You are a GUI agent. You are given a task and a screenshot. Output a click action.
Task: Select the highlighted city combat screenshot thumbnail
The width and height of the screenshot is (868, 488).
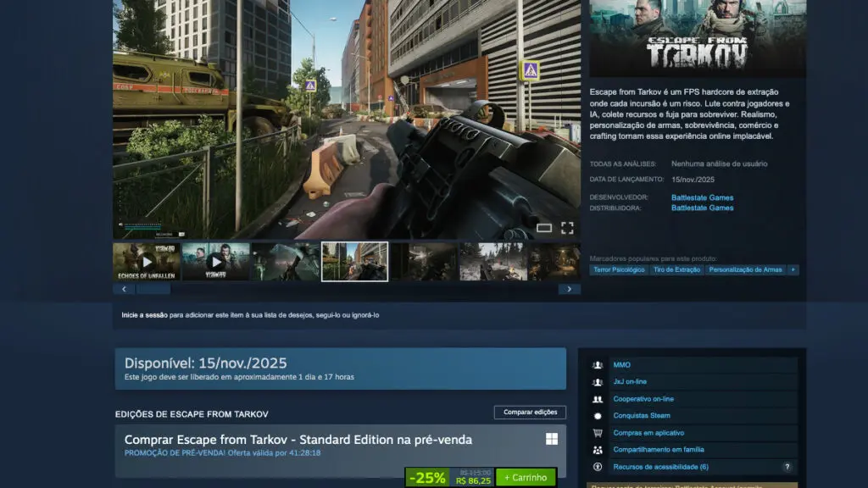click(355, 263)
